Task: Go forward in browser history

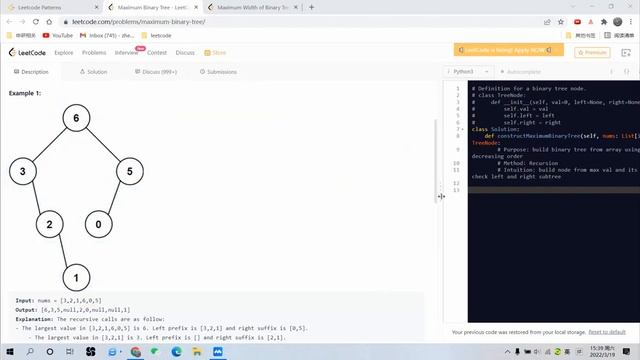Action: pos(22,22)
